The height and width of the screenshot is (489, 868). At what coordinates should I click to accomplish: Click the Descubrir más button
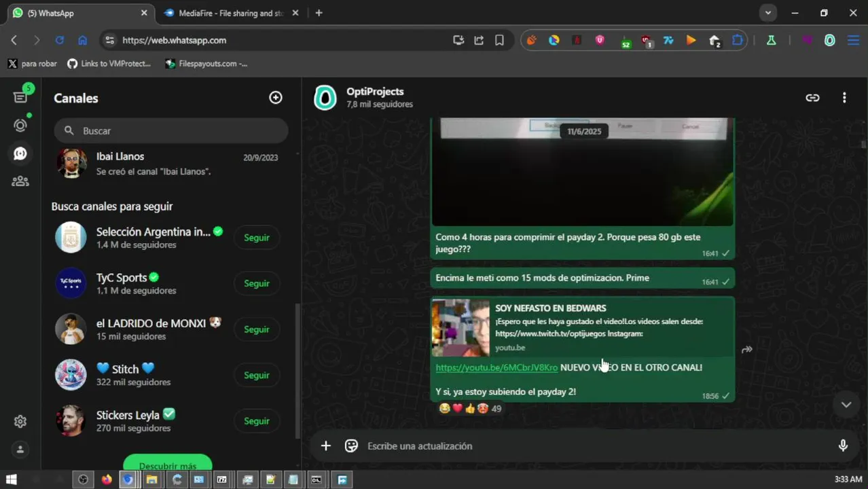pos(168,463)
